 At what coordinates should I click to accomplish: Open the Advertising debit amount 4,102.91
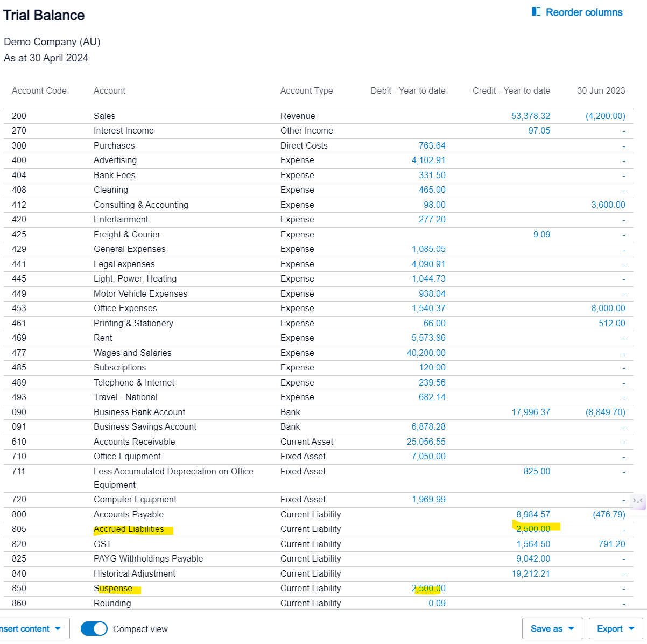(x=428, y=160)
